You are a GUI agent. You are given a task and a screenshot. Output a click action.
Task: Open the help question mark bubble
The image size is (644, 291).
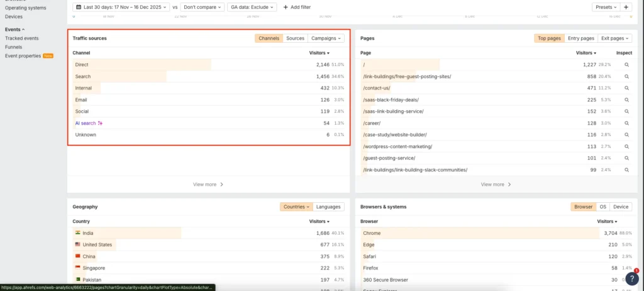click(x=632, y=278)
